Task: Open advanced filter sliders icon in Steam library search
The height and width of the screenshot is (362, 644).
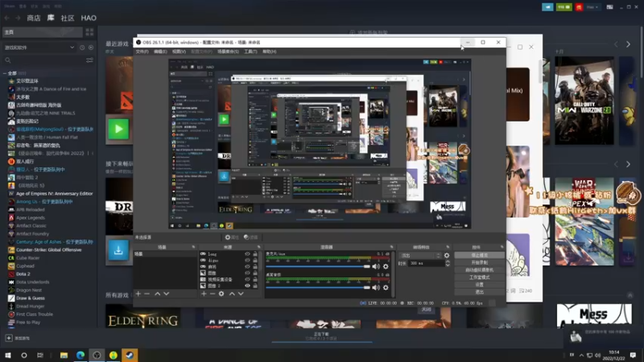Action: click(x=89, y=60)
